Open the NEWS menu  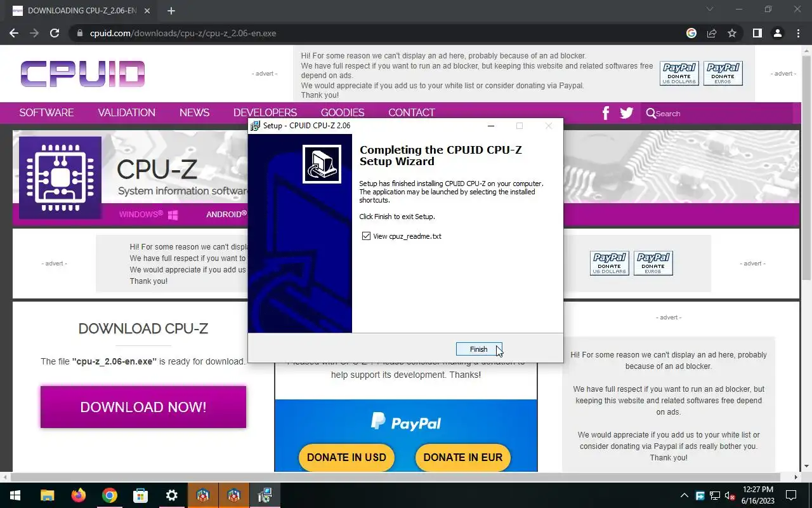tap(194, 112)
